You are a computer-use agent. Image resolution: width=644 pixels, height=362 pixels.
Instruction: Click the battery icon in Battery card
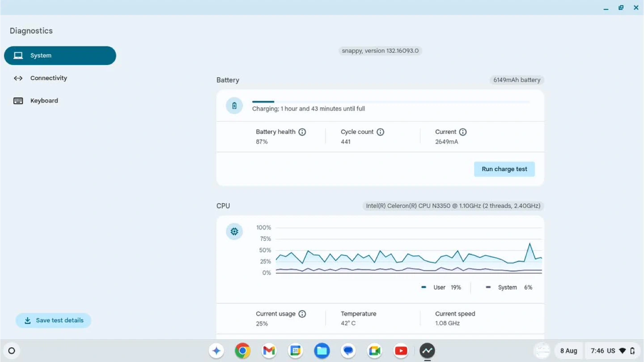(234, 106)
